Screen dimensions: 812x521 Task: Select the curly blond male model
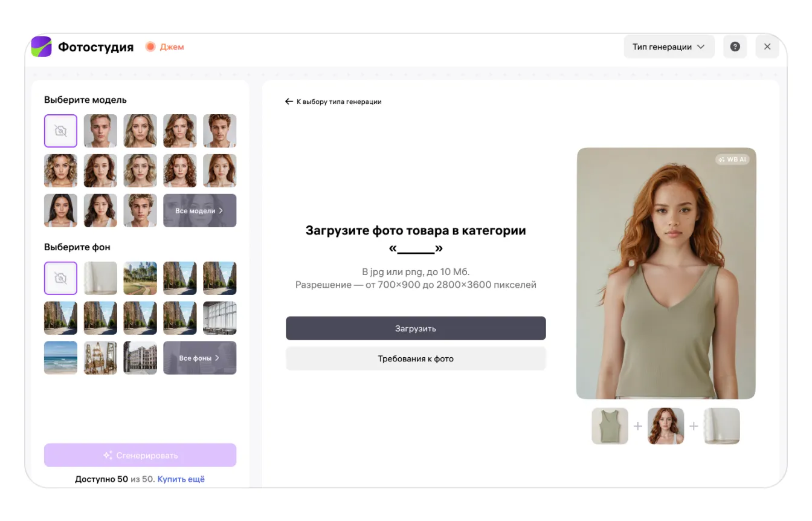140,210
